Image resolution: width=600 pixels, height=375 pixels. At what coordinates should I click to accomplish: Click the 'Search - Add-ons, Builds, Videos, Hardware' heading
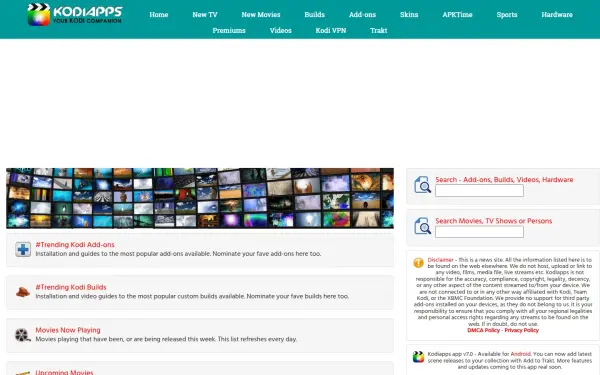coord(504,179)
